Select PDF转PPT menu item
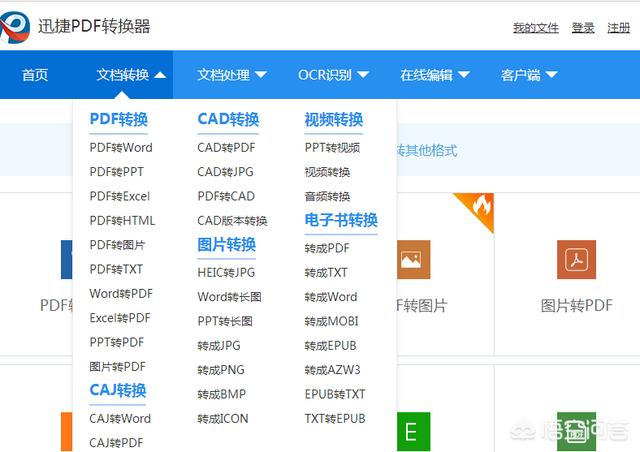The height and width of the screenshot is (452, 640). pos(117,171)
